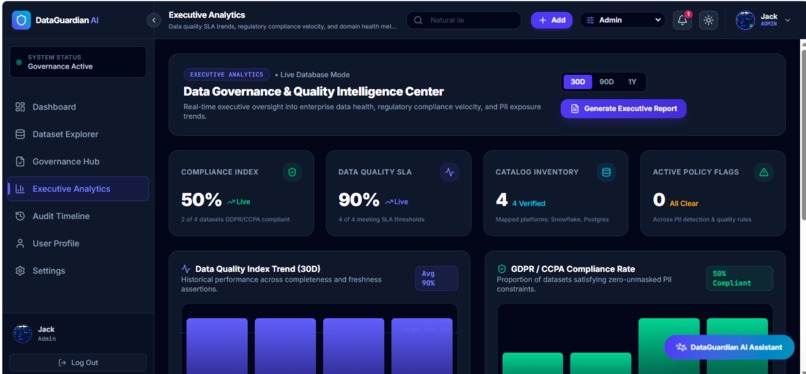Open notifications via the bell icon
806x374 pixels.
(x=682, y=20)
